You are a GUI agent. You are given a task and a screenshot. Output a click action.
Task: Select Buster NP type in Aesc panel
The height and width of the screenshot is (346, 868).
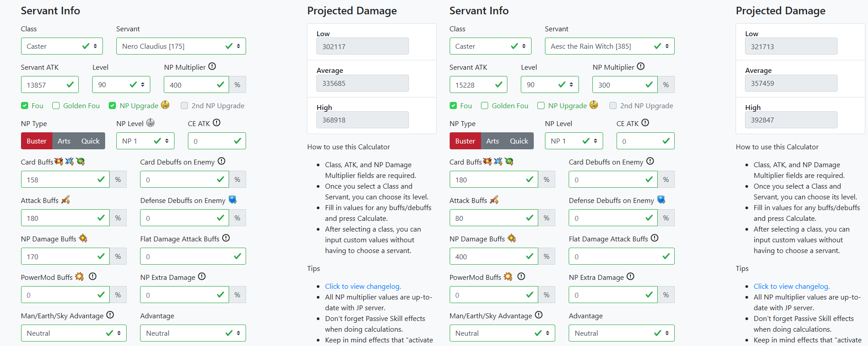click(465, 141)
